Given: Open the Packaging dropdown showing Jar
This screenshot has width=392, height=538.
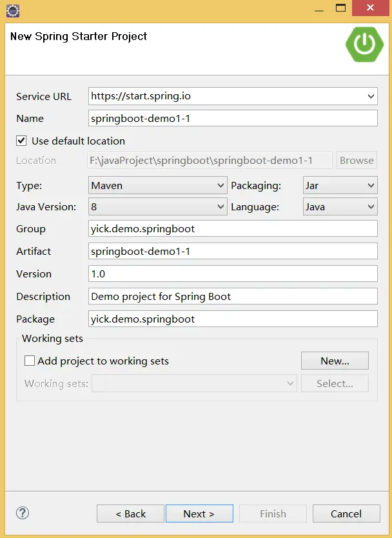Looking at the screenshot, I should [340, 185].
